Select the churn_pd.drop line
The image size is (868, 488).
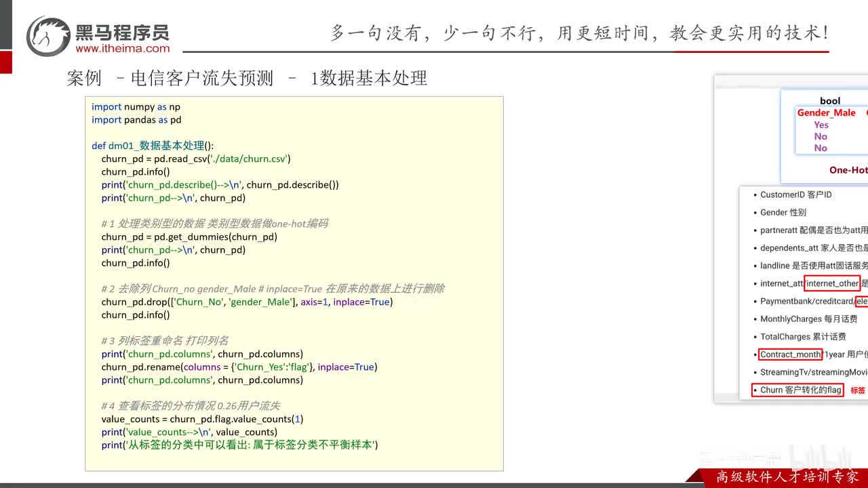247,302
